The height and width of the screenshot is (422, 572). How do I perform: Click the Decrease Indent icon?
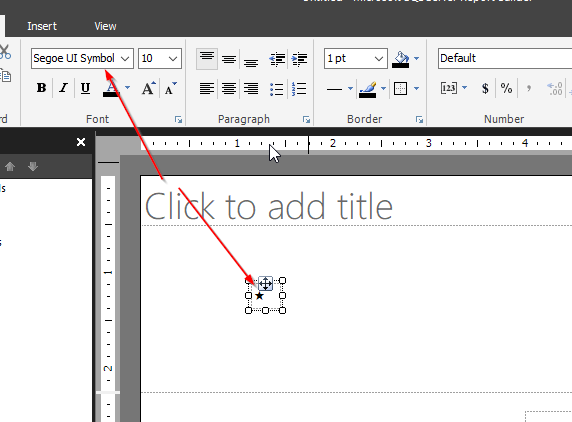277,59
